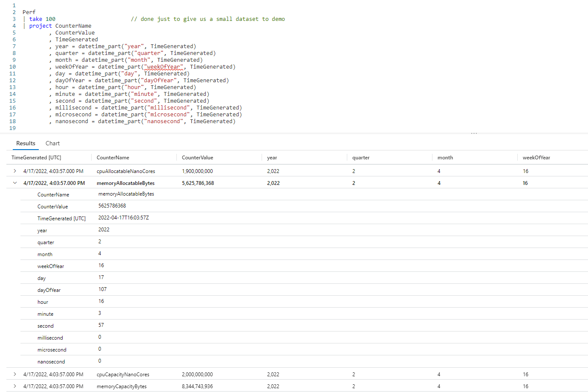The image size is (588, 392).
Task: Click the month column header
Action: coord(445,157)
